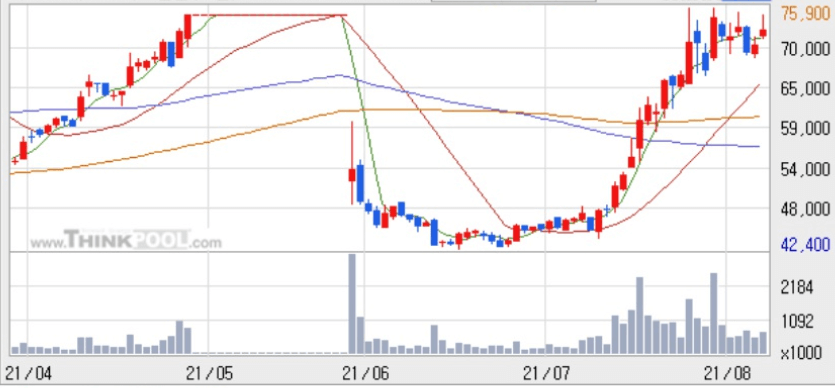Click the 48,000 price axis label
The height and width of the screenshot is (388, 835).
pyautogui.click(x=805, y=209)
